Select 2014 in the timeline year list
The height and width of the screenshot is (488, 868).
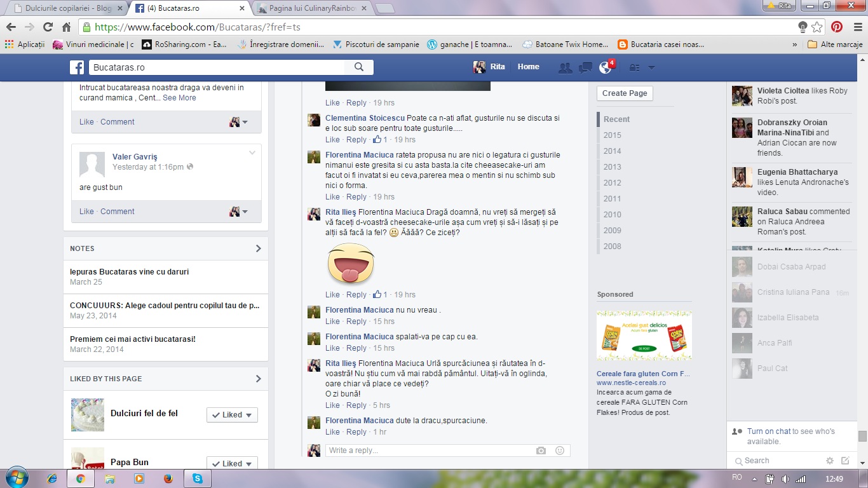pos(613,151)
